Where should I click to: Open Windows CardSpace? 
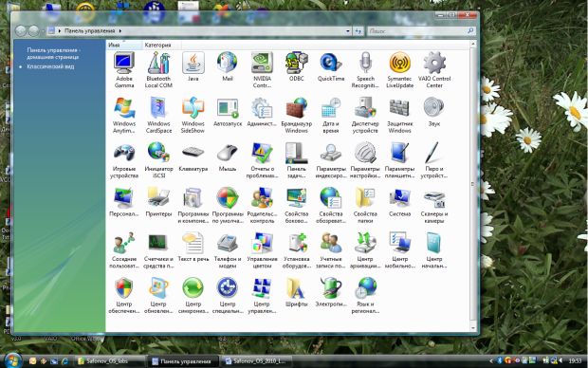(158, 115)
